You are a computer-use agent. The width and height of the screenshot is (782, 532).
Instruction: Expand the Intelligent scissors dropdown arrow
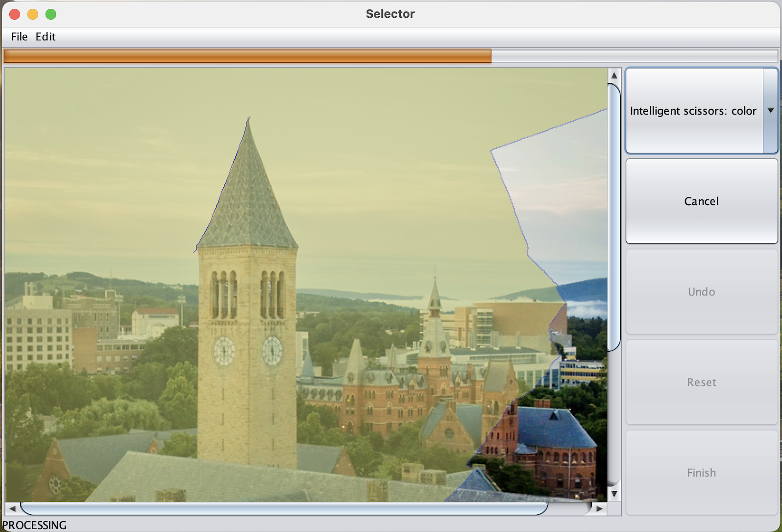point(770,111)
